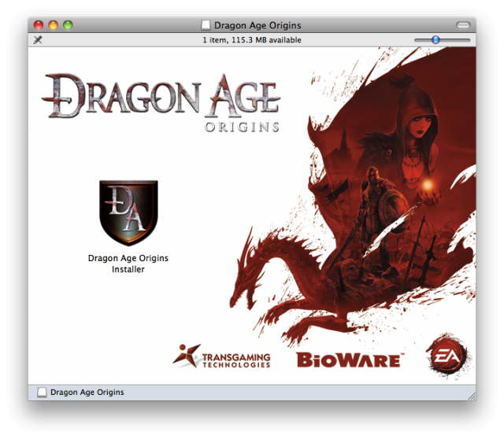Click the disk icon in the path bar
Screen dimensions: 504x439
click(x=42, y=392)
